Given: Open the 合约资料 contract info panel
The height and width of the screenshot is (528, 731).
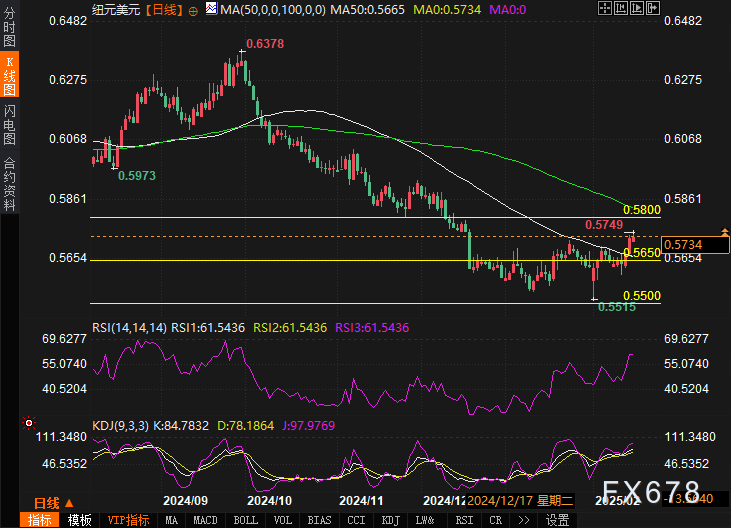Looking at the screenshot, I should click(9, 184).
